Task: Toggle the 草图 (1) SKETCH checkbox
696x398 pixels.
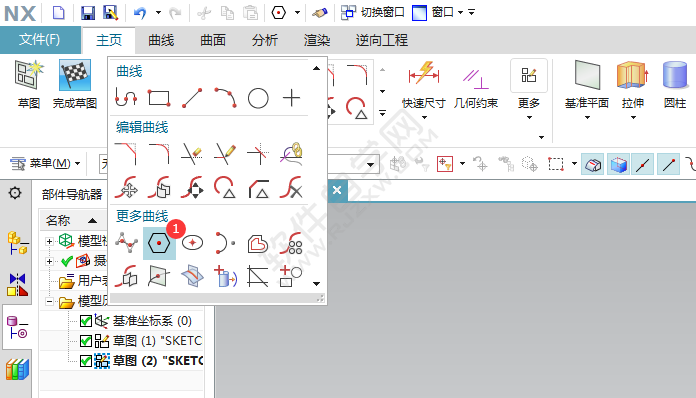Action: coord(86,341)
